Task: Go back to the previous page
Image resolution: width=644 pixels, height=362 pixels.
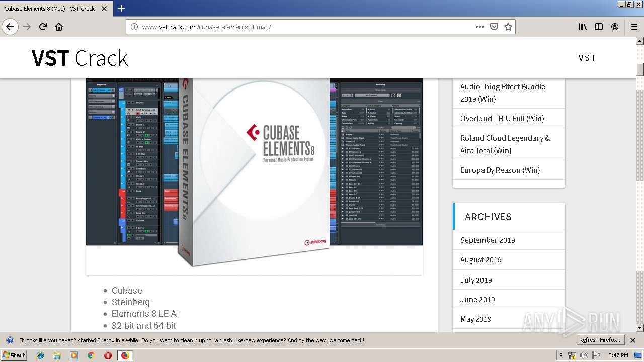Action: coord(10,27)
